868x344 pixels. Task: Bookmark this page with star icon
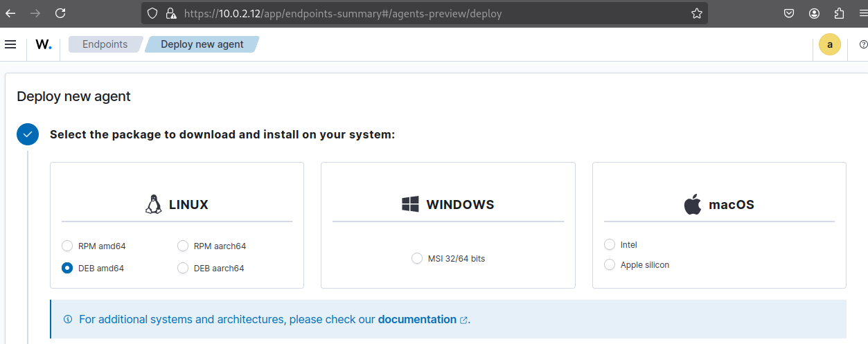[696, 13]
